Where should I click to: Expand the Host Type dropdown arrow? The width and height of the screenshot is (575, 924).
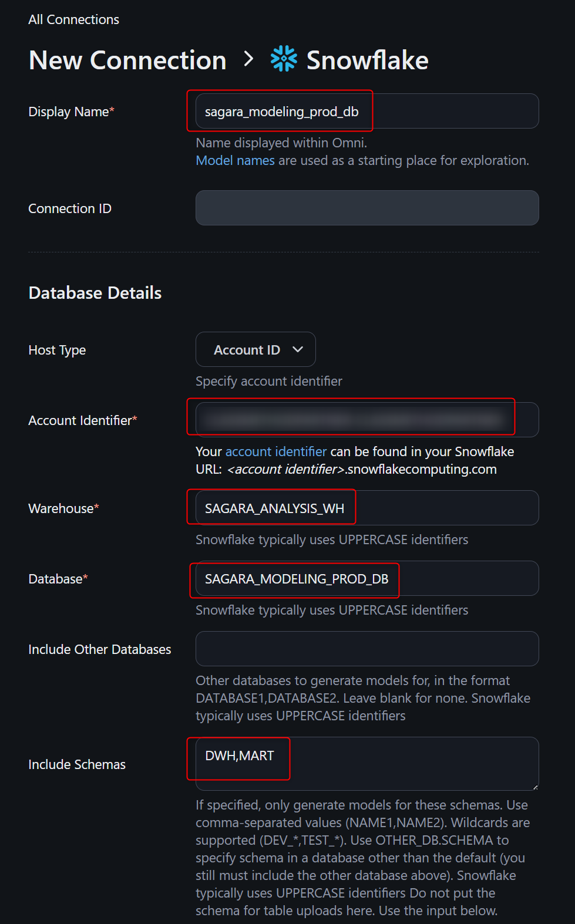click(298, 349)
